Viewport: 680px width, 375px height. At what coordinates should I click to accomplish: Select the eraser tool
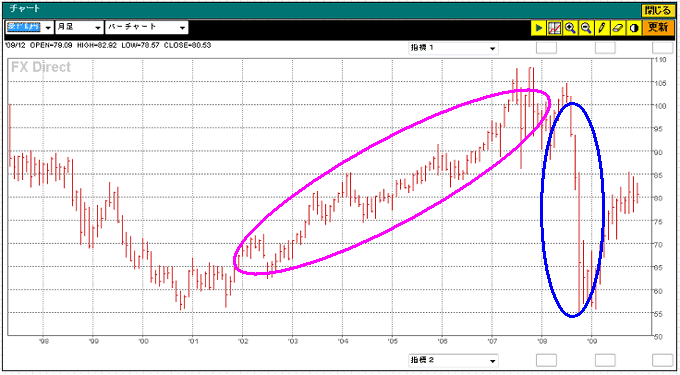pyautogui.click(x=618, y=28)
